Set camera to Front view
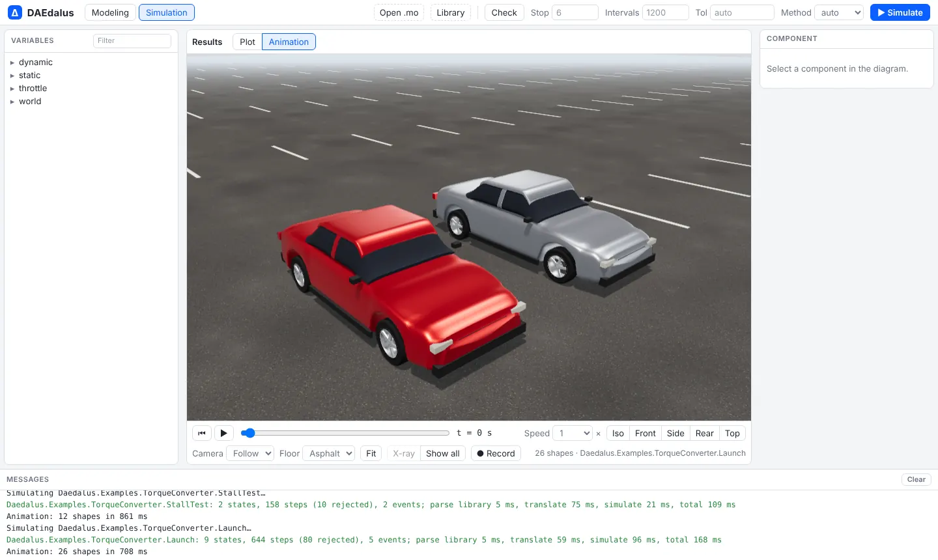This screenshot has height=560, width=938. point(646,433)
